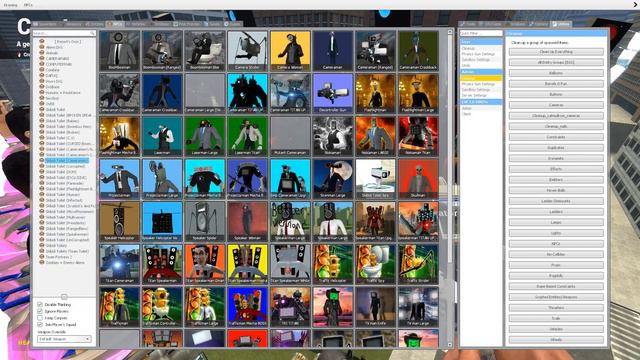Switch to the NPCs spawn menu tab

pos(115,24)
